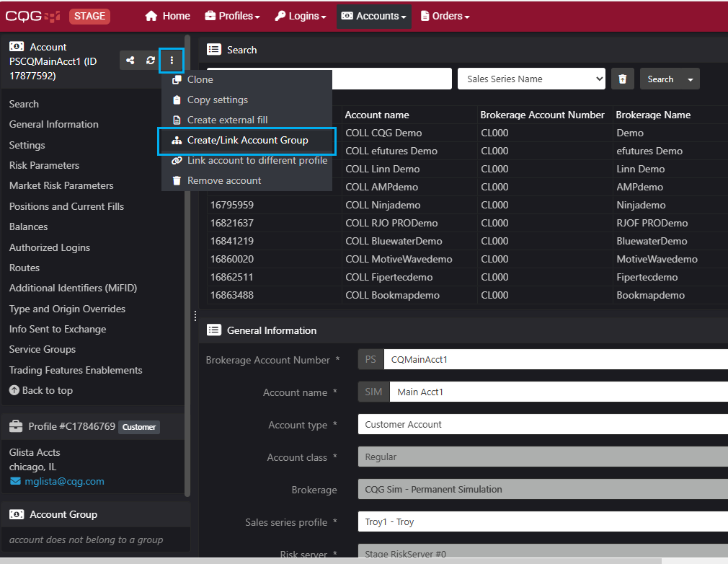
Task: Open the Accounts dropdown menu
Action: pyautogui.click(x=374, y=16)
